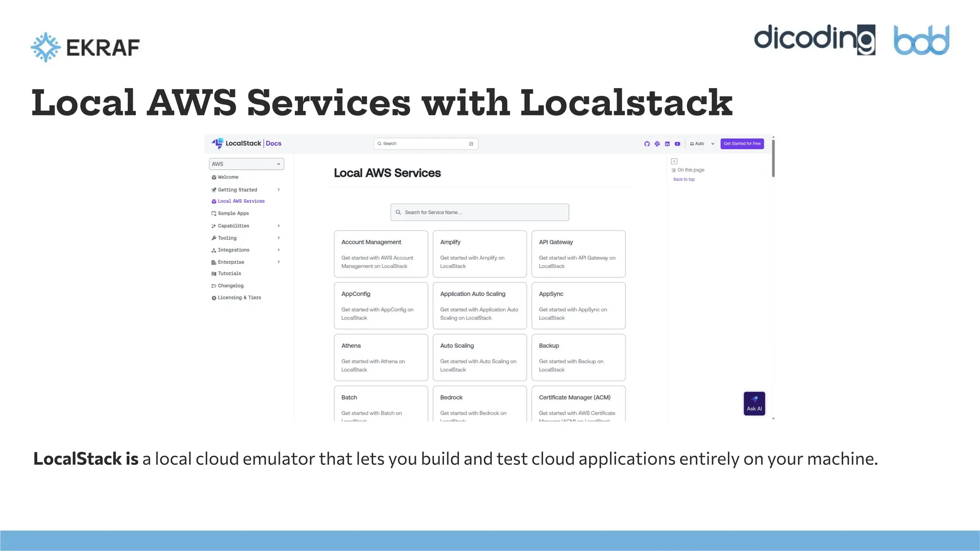980x551 pixels.
Task: Click the Get Started for Free button
Action: pyautogui.click(x=742, y=143)
